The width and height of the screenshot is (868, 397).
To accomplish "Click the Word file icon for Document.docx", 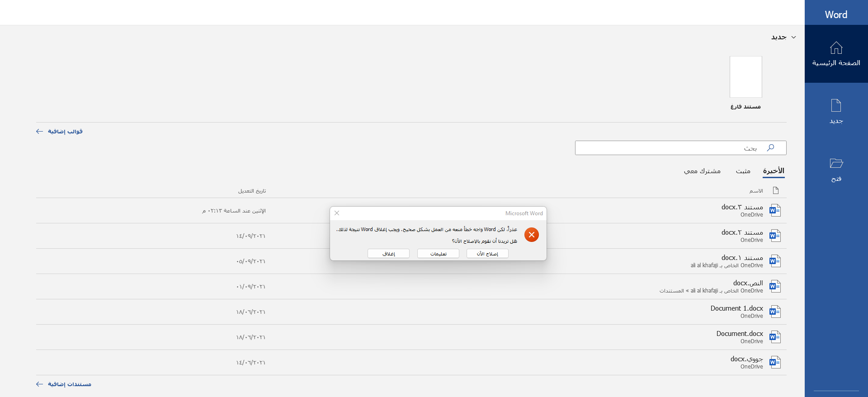I will [775, 337].
